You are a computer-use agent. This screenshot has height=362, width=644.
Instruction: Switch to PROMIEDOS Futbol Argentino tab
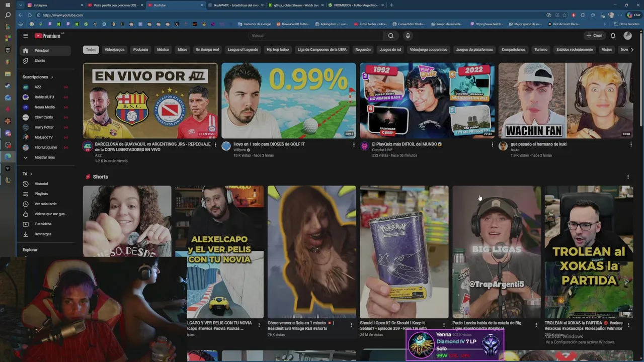pyautogui.click(x=355, y=5)
